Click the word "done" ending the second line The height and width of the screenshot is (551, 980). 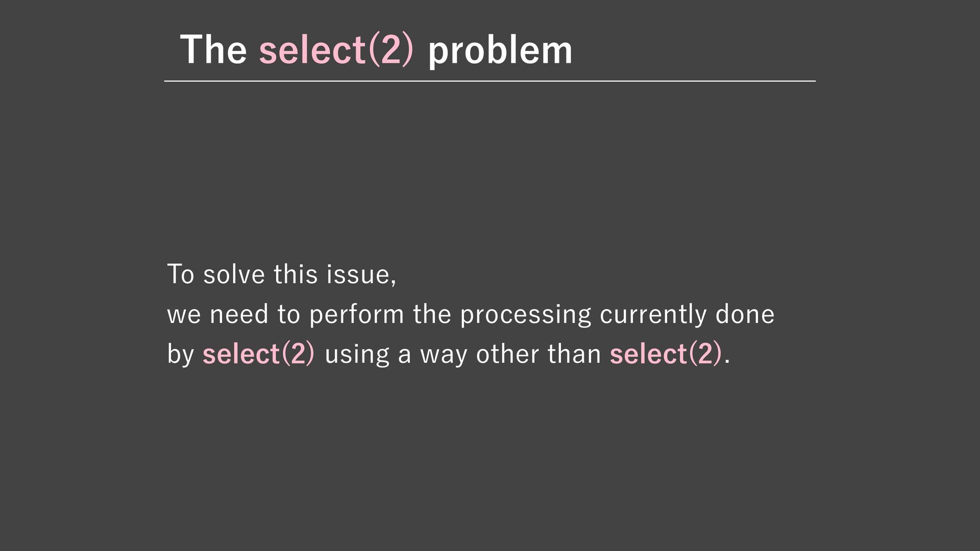745,314
